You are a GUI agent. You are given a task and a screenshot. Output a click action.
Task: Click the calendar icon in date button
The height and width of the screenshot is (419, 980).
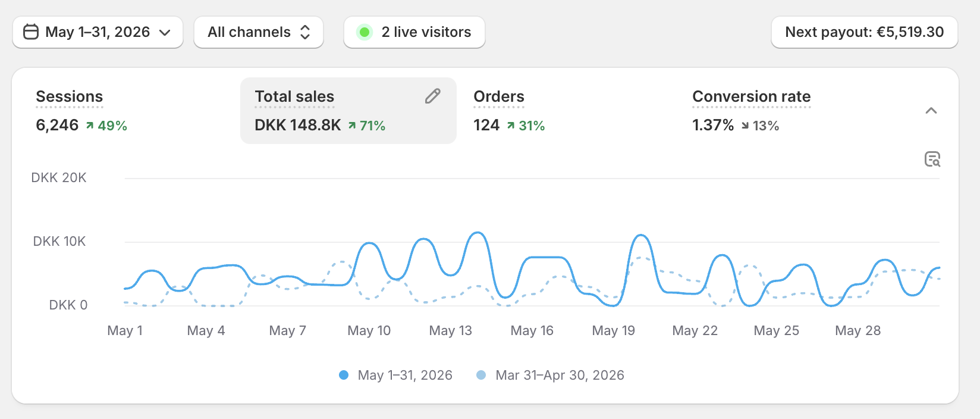[31, 32]
